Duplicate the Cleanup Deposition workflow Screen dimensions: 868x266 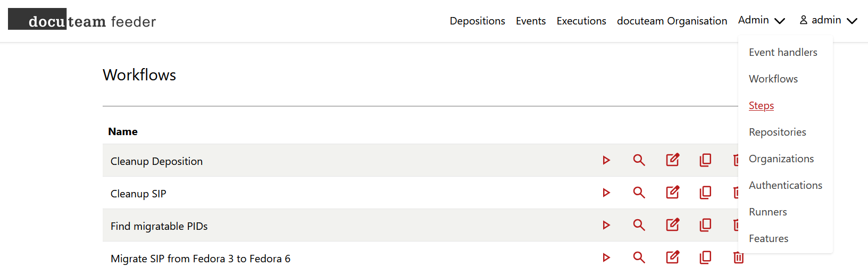(705, 160)
